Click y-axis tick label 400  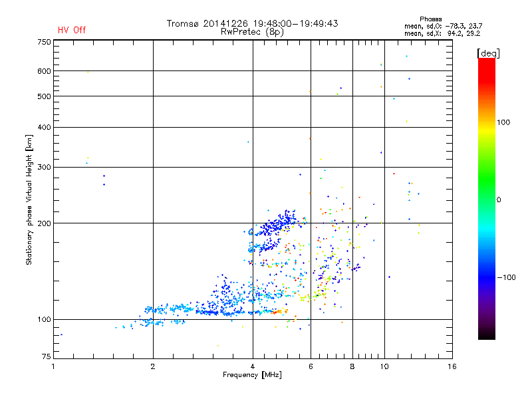44,127
